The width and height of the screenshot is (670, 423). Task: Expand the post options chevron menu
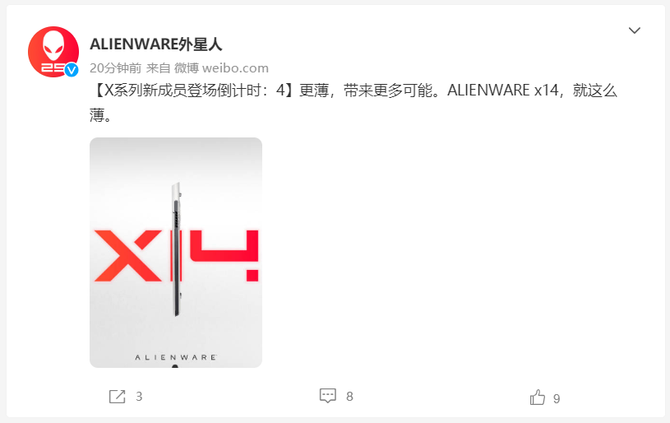click(634, 30)
